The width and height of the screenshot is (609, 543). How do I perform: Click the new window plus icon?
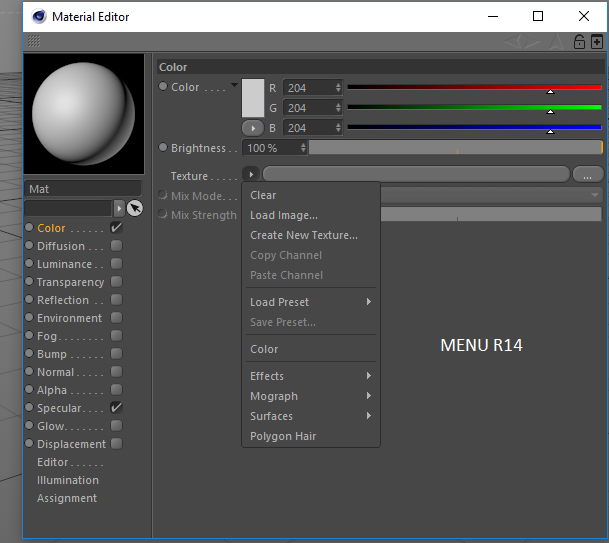coord(597,42)
